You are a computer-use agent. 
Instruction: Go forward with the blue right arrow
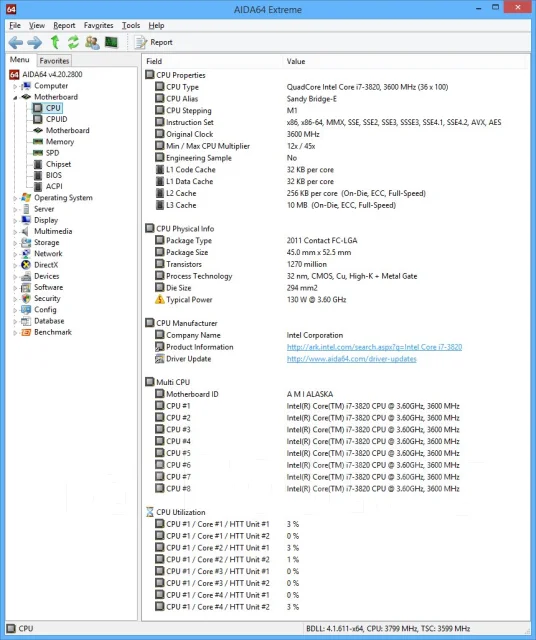point(34,42)
